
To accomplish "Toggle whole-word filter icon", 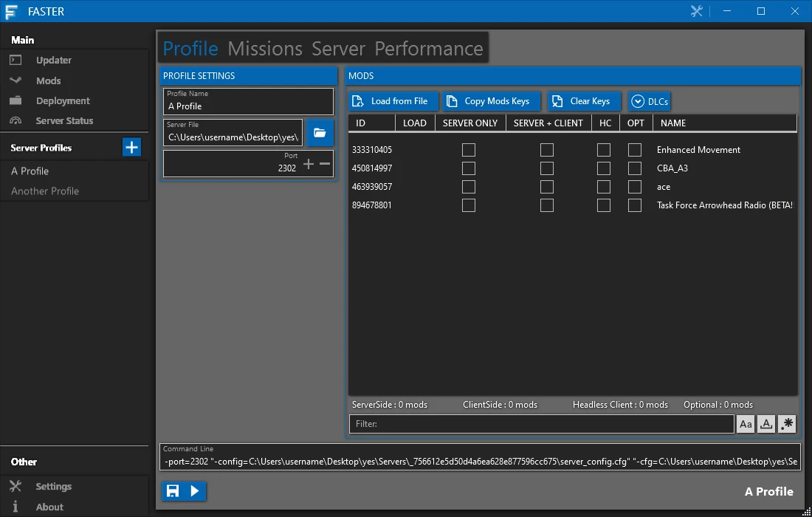I will [766, 424].
